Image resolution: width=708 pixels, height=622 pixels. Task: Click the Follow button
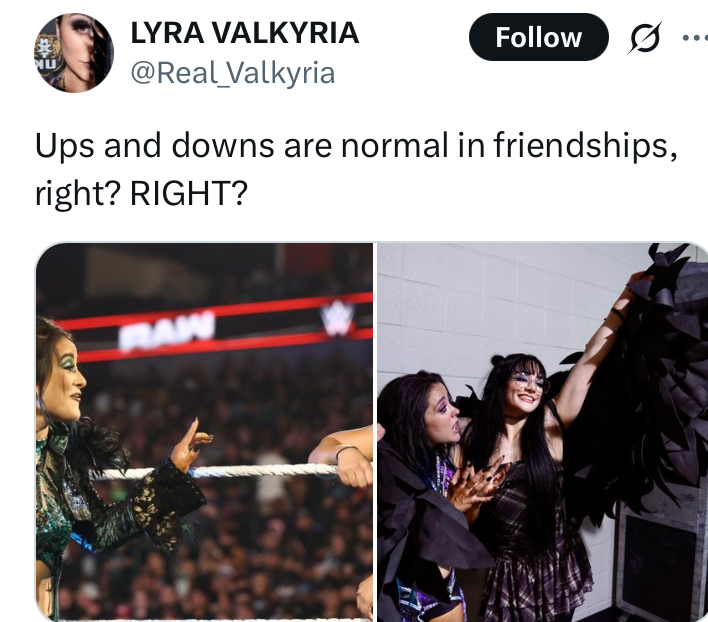(539, 37)
